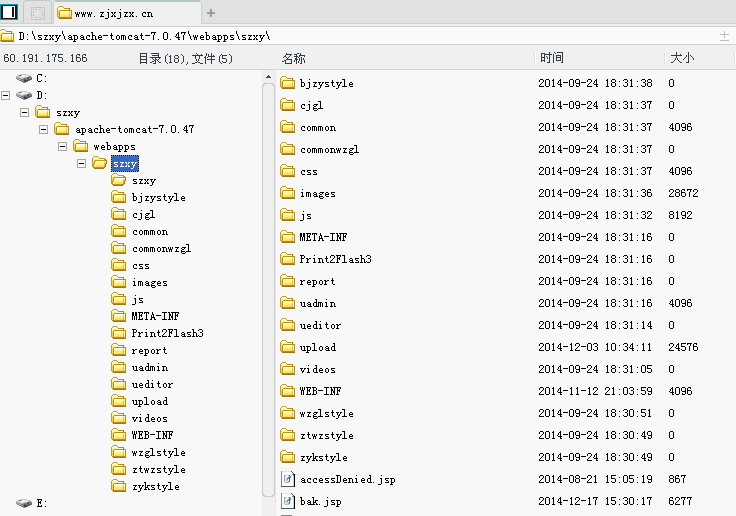Click zykstyle folder icon in file list
This screenshot has height=516, width=736.
pos(287,457)
